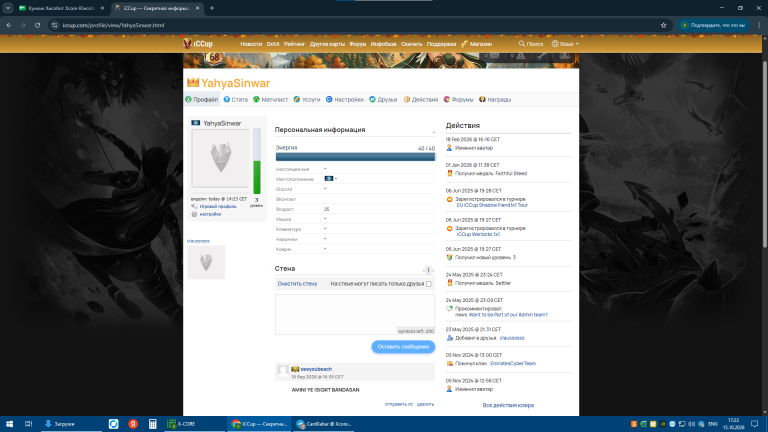Open the friend clausssss link under avatar
The image size is (768, 432).
point(198,241)
